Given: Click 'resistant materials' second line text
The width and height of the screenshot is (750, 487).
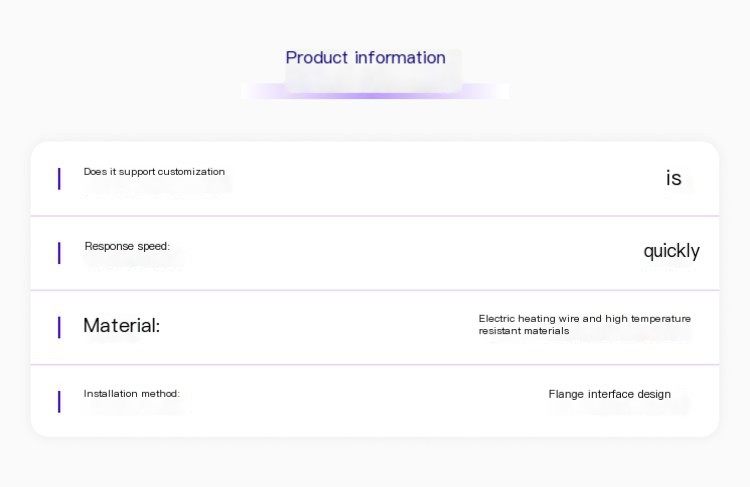Looking at the screenshot, I should [524, 331].
